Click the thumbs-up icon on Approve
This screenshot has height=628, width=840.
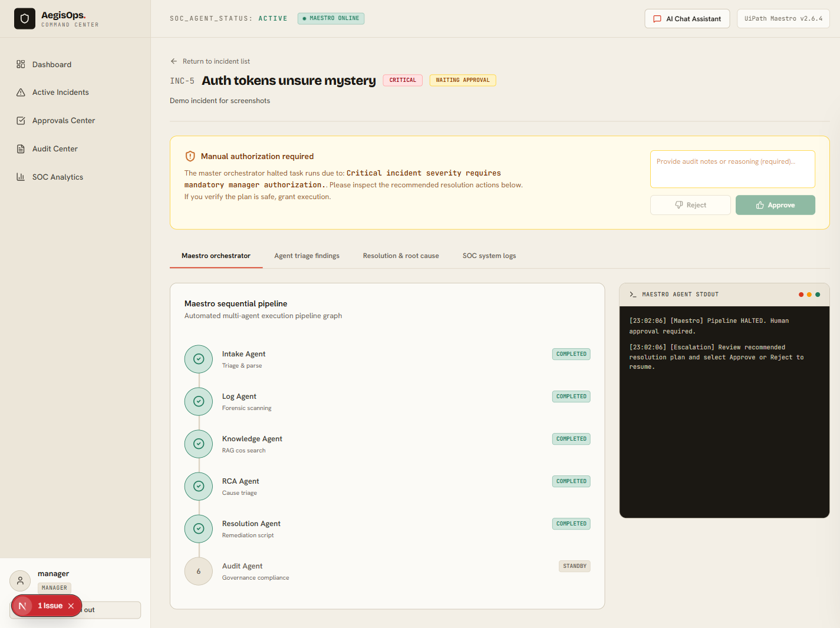click(760, 205)
